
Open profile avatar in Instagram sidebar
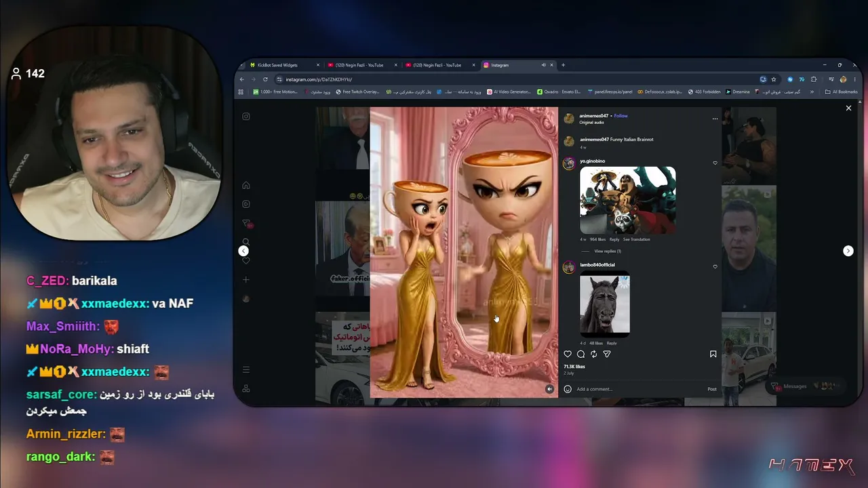[x=246, y=299]
